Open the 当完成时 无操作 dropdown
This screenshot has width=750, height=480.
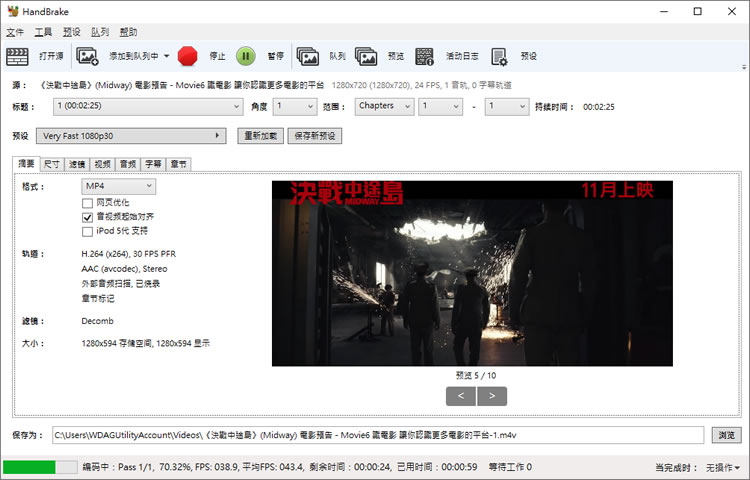click(723, 467)
